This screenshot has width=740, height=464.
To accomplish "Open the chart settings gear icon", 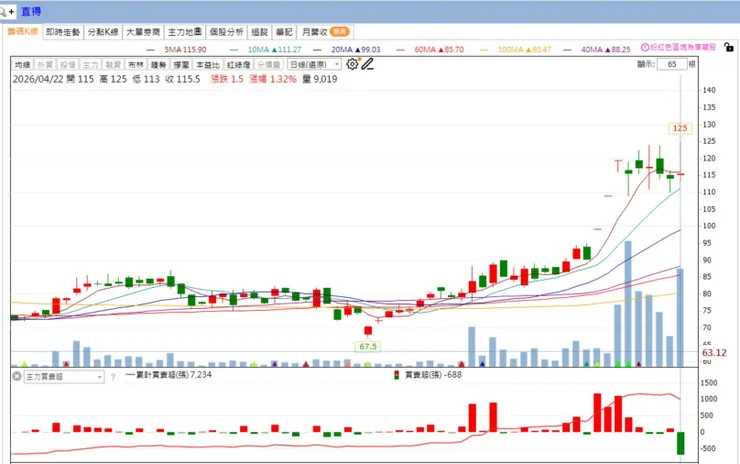I will click(352, 64).
